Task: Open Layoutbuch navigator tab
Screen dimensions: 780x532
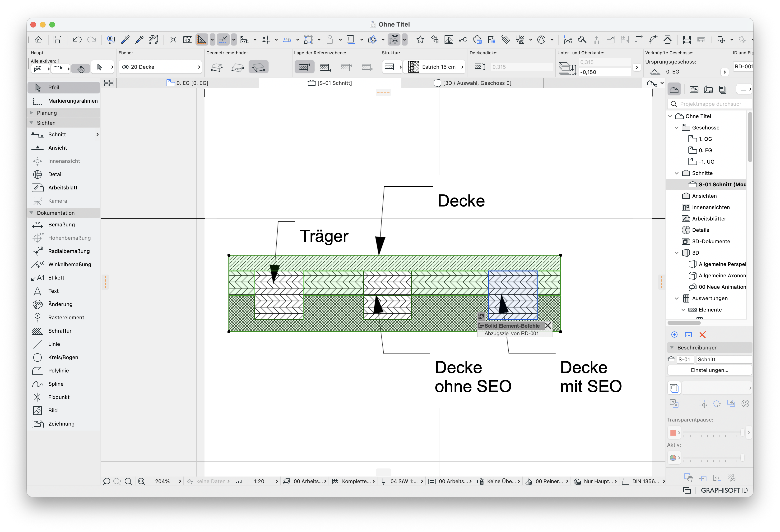Action: point(708,89)
